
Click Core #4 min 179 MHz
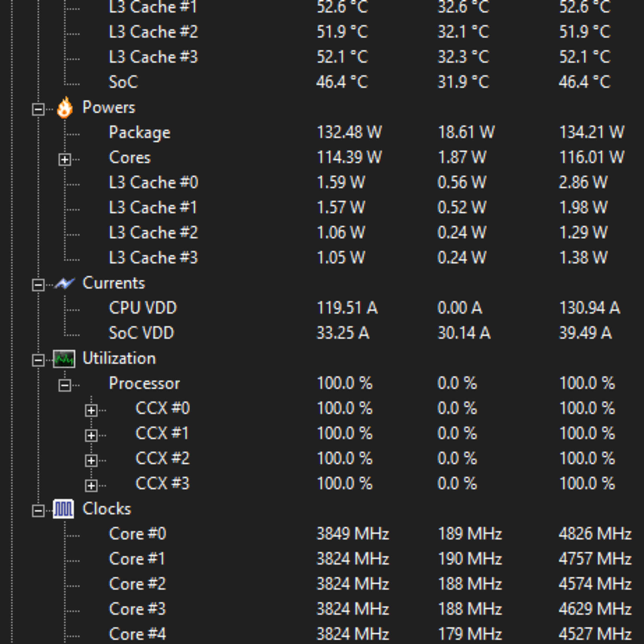coord(470,634)
